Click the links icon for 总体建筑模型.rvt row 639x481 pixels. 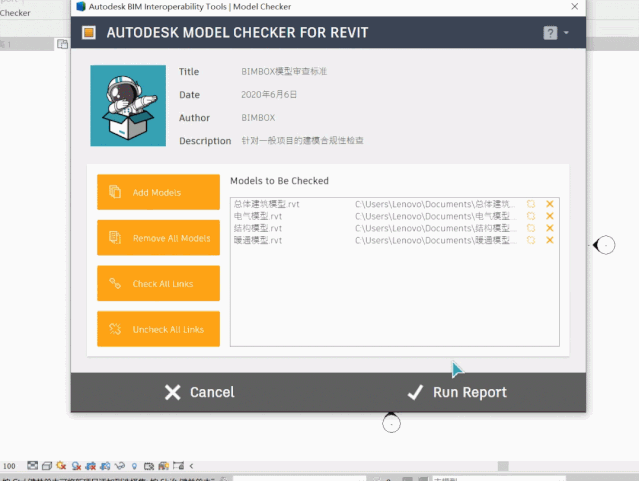coord(531,204)
